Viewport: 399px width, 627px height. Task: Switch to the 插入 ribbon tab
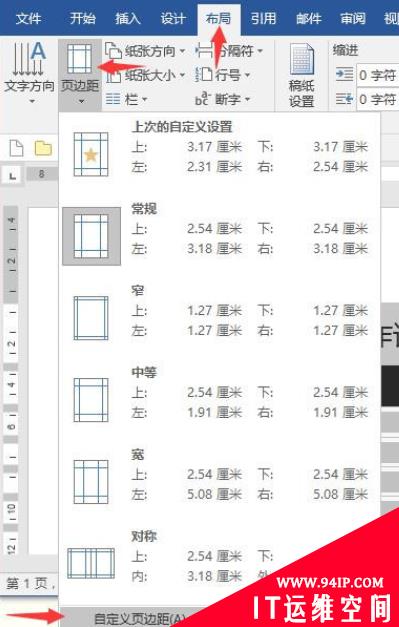(128, 18)
